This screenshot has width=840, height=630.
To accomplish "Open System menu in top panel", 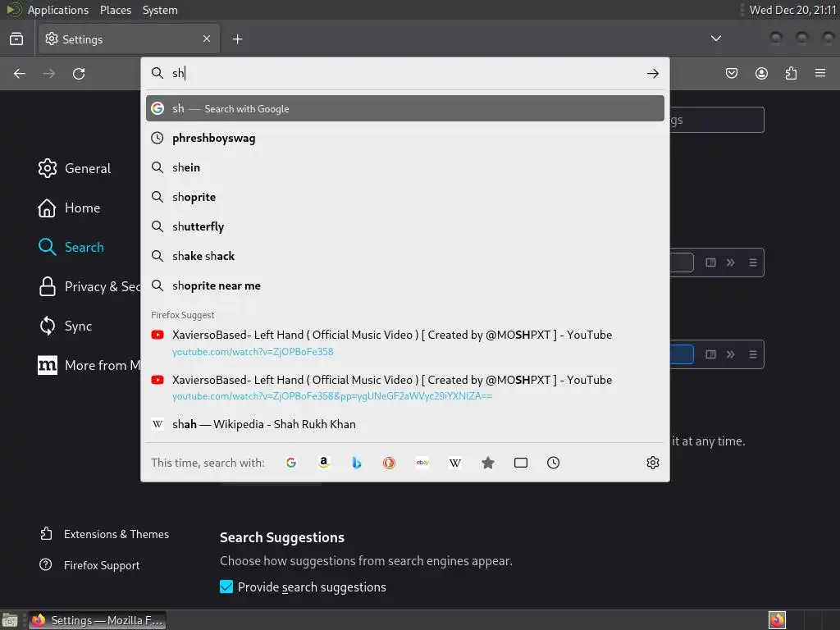I will [x=160, y=10].
